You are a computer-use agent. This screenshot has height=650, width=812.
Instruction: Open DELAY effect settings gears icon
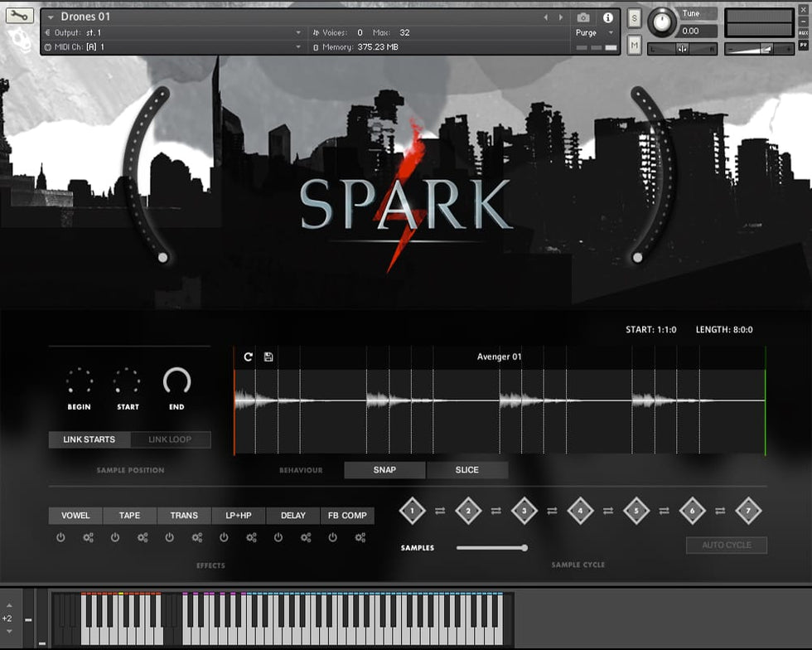pos(306,537)
